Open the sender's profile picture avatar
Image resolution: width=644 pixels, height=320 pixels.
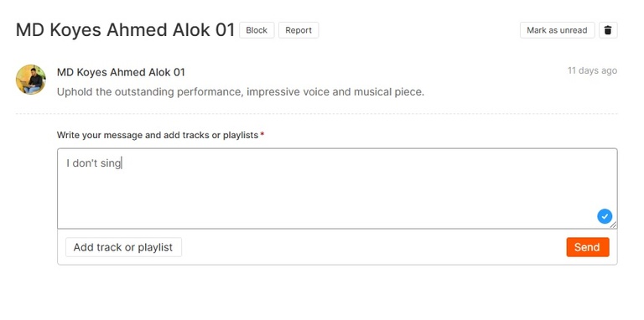pos(31,80)
